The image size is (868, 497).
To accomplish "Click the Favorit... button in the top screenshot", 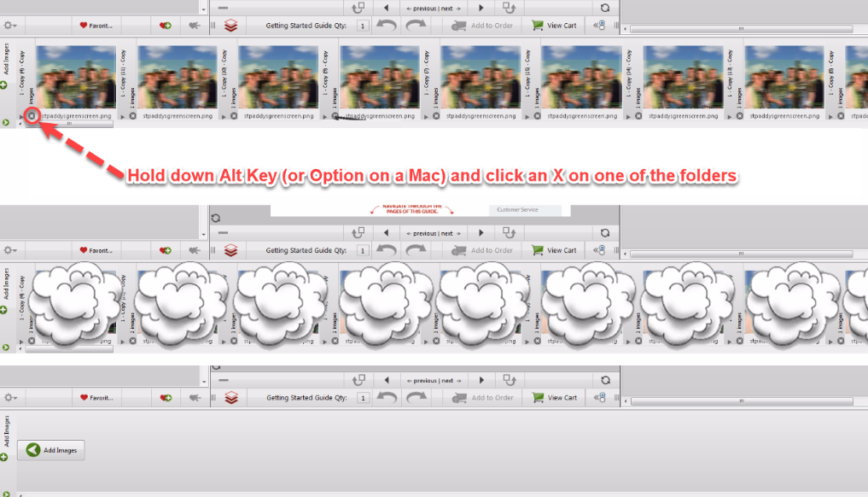I will click(96, 26).
